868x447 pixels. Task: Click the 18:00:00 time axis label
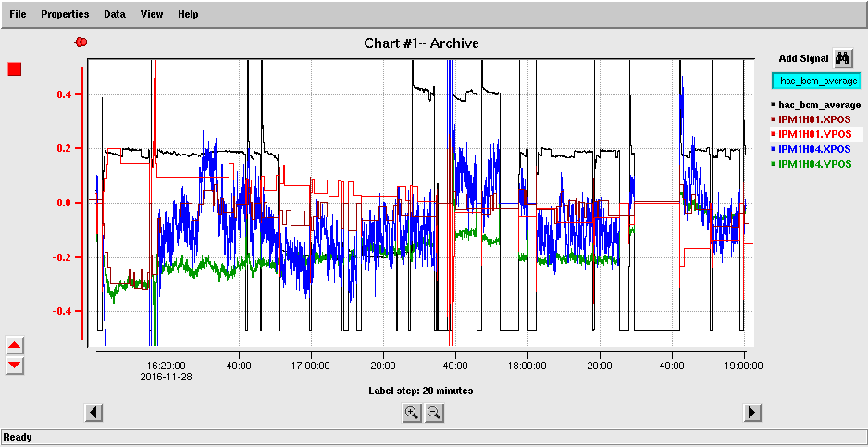click(x=527, y=366)
